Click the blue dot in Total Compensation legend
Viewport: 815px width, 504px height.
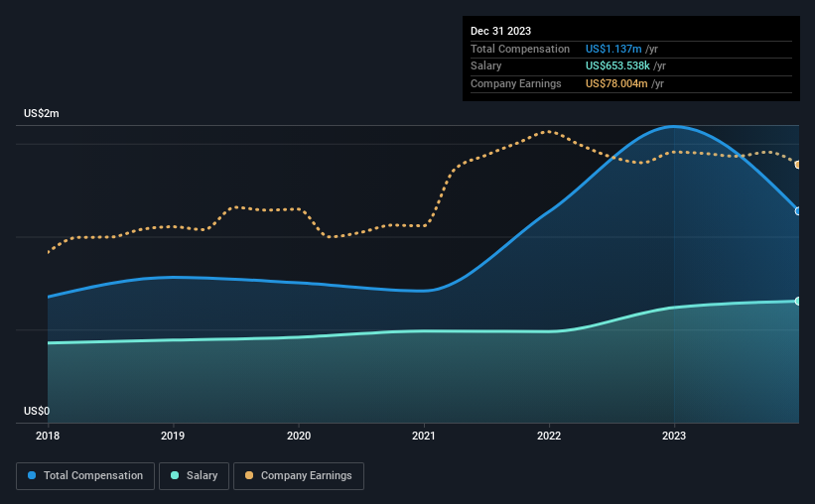pyautogui.click(x=32, y=475)
